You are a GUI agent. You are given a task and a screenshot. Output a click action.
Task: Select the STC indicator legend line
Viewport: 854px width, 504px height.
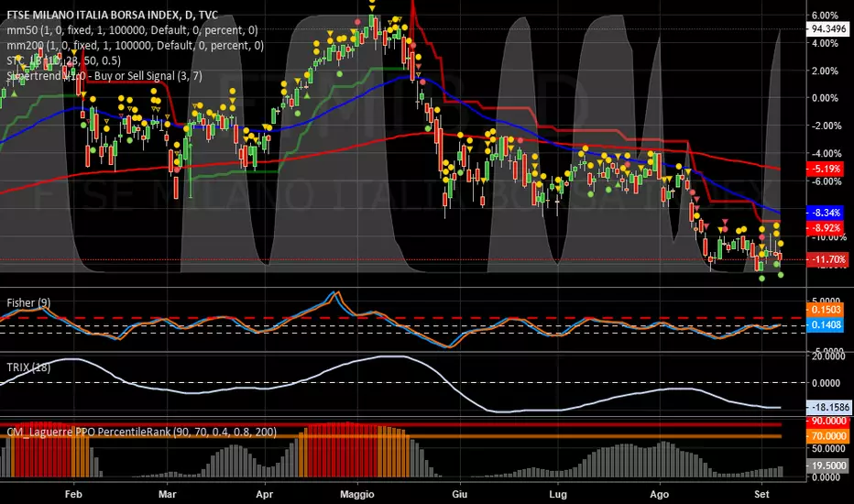pyautogui.click(x=64, y=60)
